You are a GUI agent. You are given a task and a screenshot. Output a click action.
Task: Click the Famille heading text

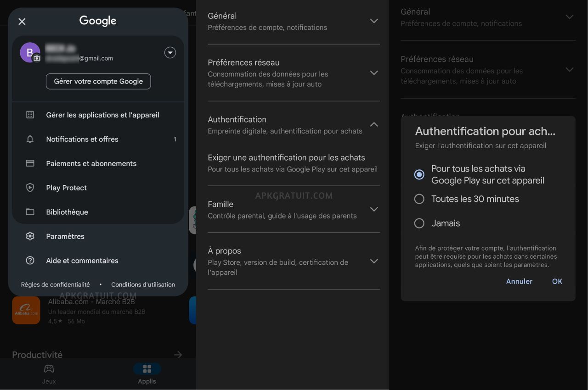coord(220,204)
